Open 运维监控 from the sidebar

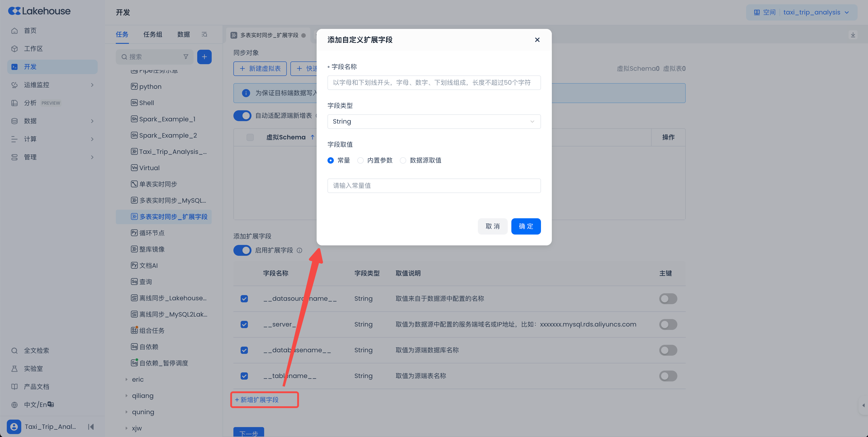(36, 85)
